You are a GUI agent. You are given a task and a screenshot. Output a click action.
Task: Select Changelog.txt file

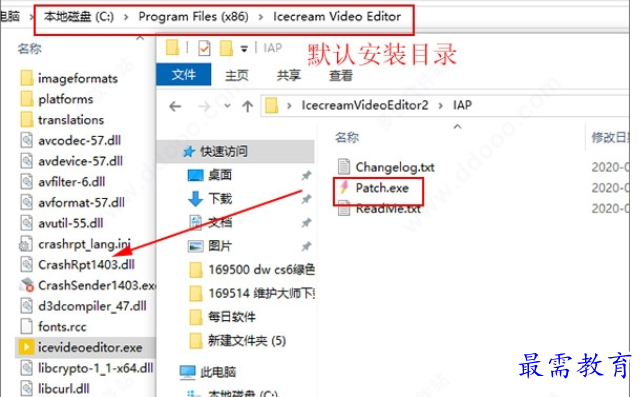tap(386, 167)
